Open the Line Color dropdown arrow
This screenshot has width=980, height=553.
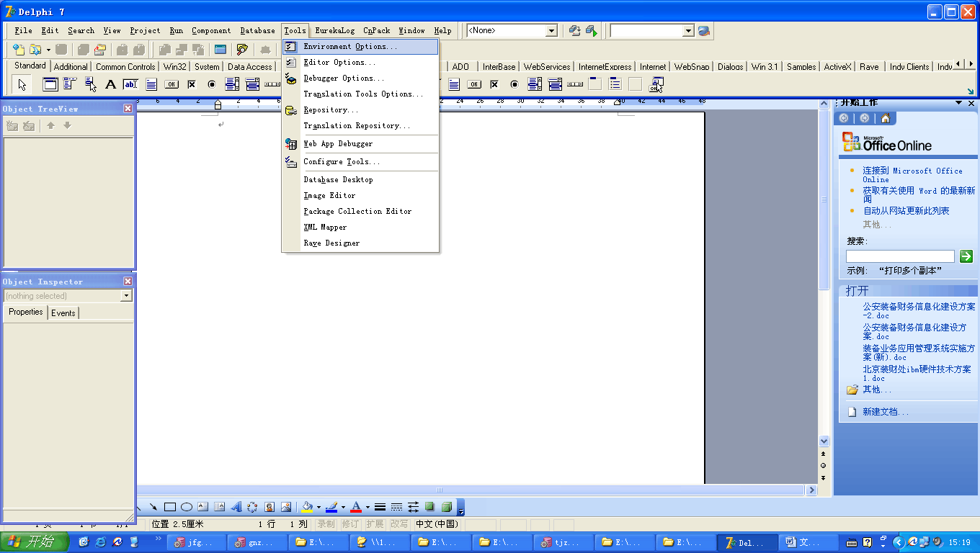coord(343,507)
